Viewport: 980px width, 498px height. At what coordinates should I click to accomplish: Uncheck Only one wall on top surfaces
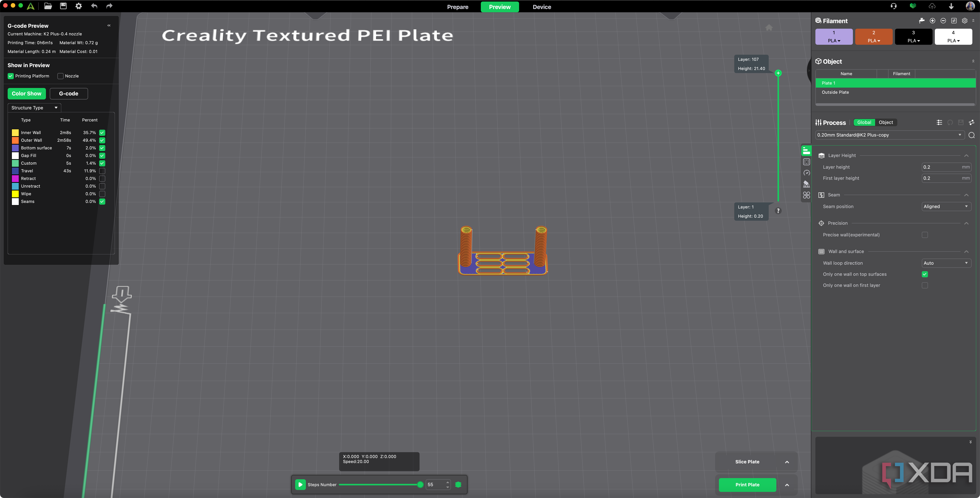point(924,274)
